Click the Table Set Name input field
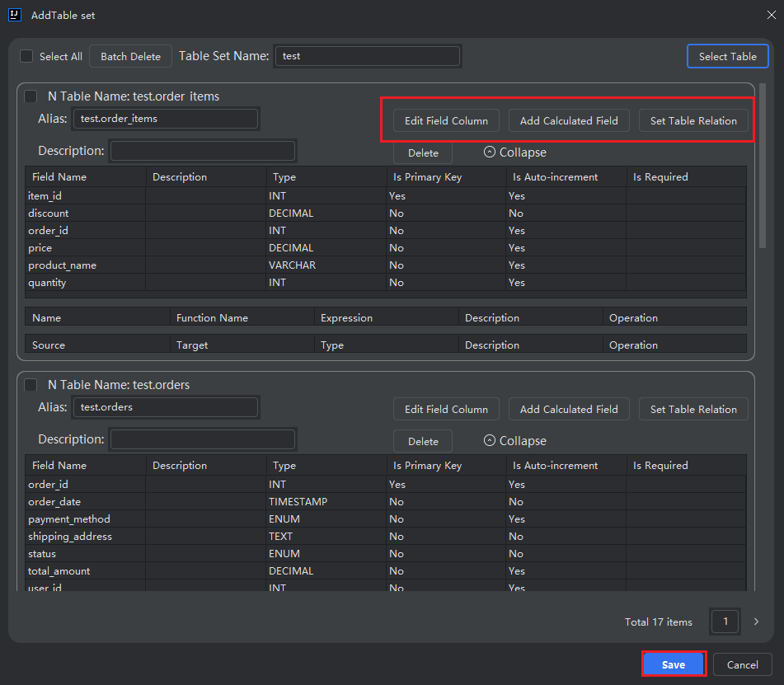Image resolution: width=784 pixels, height=685 pixels. (367, 56)
